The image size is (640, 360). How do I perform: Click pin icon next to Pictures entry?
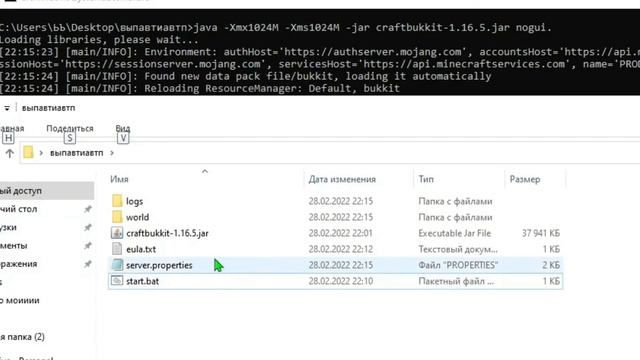(x=87, y=264)
